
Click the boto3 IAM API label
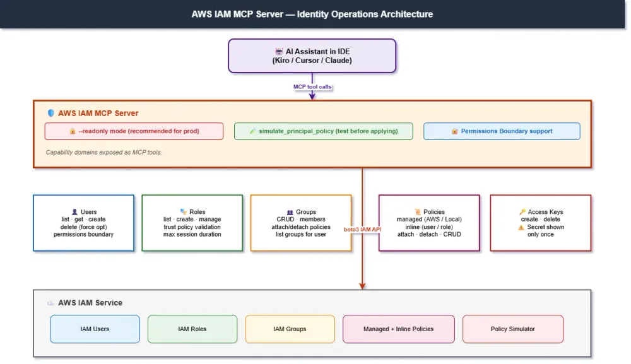pos(362,230)
